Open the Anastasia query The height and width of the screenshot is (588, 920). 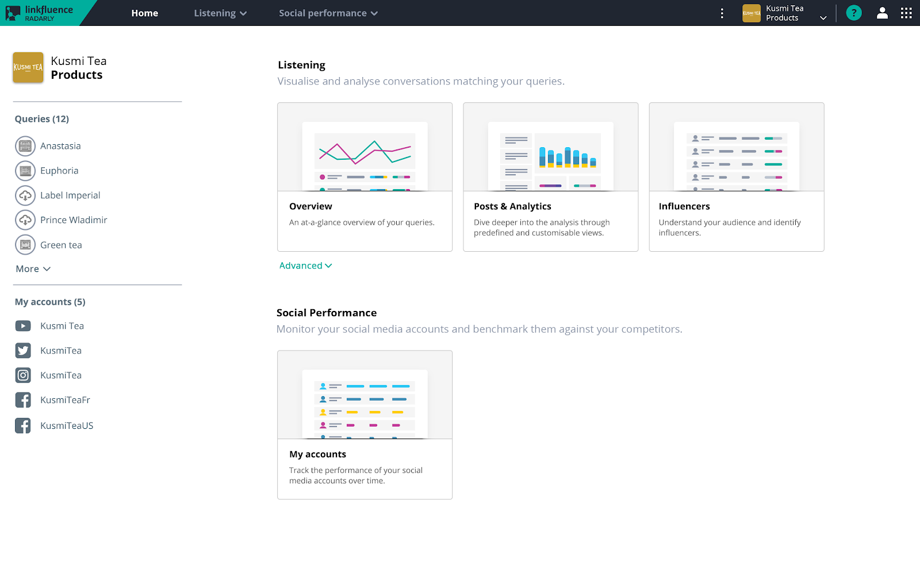tap(60, 146)
